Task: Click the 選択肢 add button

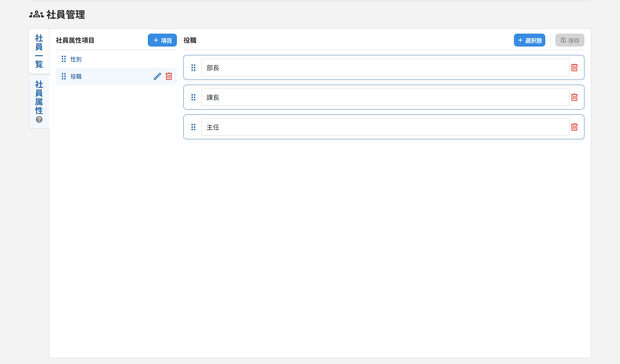Action: point(529,40)
